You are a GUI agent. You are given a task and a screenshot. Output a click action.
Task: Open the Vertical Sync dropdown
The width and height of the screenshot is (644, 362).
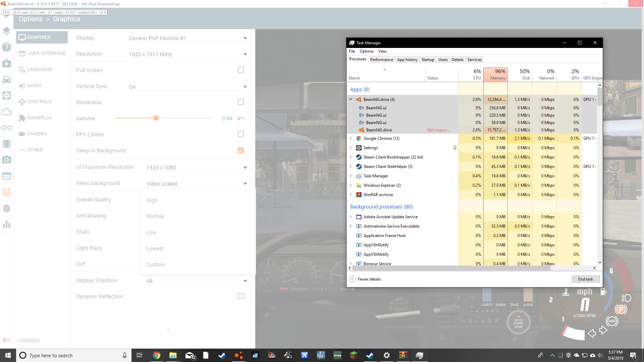(x=189, y=87)
